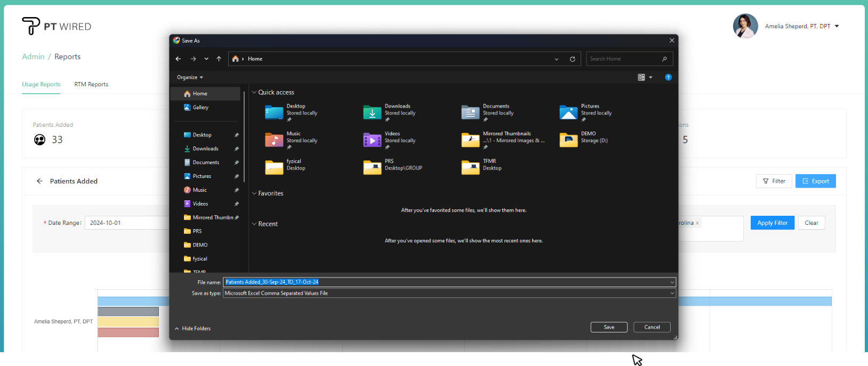
Task: Open the Downloads folder in Quick access
Action: pyautogui.click(x=372, y=112)
